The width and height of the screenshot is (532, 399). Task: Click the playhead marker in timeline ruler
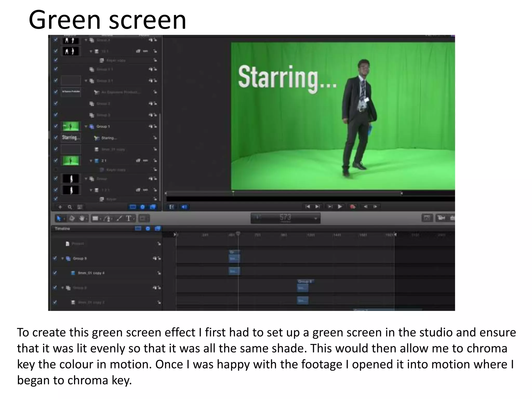click(x=238, y=234)
